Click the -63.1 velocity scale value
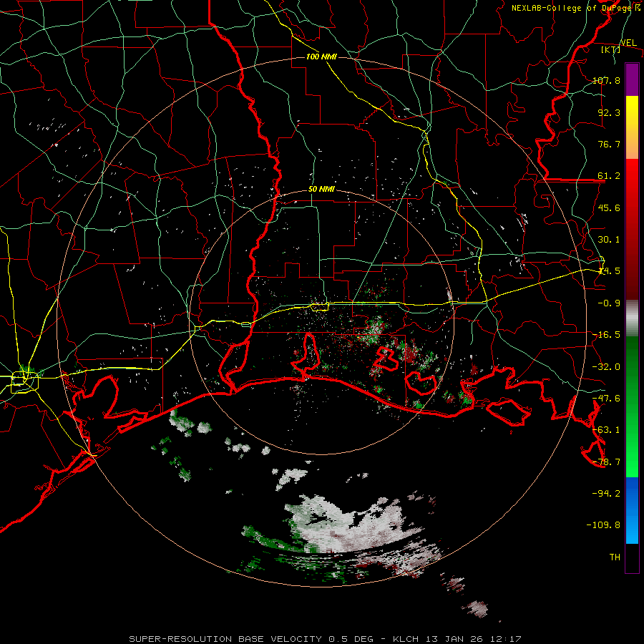The width and height of the screenshot is (644, 644). click(606, 430)
